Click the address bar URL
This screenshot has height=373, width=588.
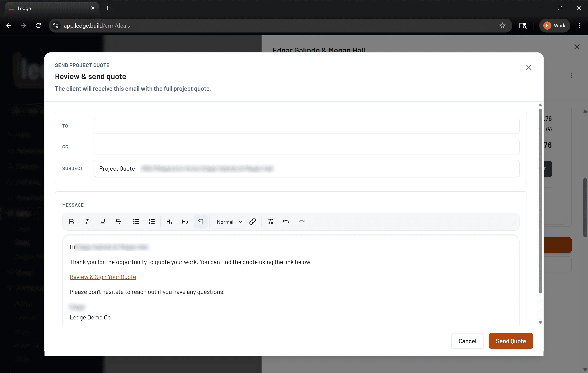[x=97, y=26]
